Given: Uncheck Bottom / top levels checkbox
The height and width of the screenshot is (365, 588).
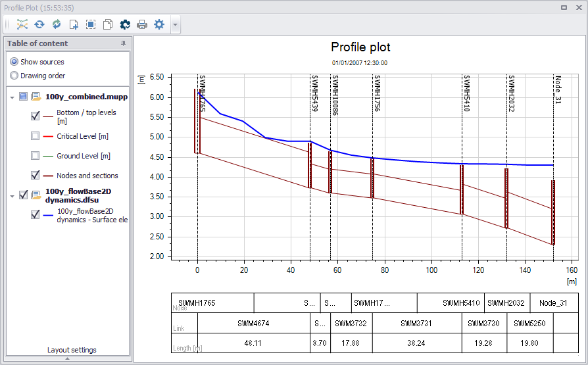Looking at the screenshot, I should pos(36,116).
